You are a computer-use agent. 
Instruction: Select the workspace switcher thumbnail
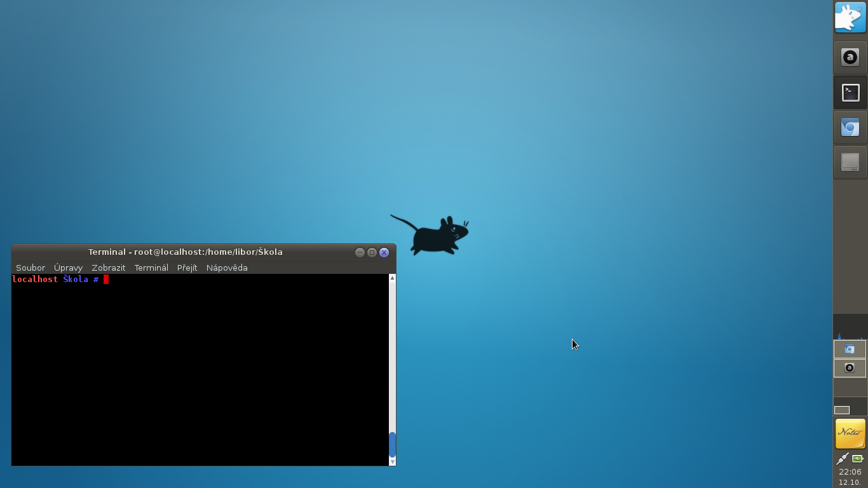842,410
